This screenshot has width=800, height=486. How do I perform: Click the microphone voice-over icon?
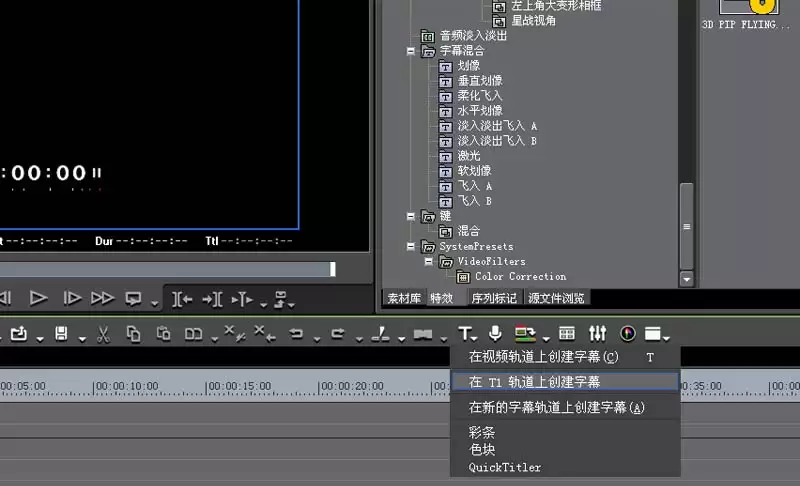[495, 333]
